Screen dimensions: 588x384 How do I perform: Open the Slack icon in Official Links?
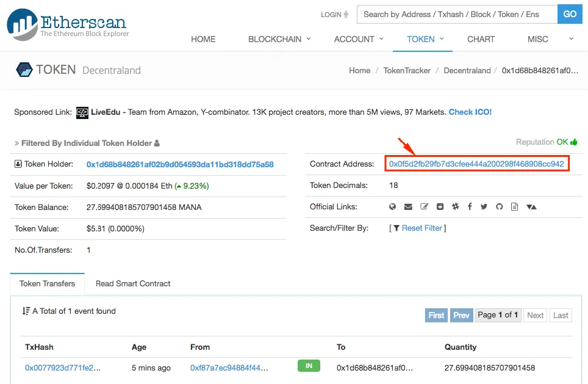(x=455, y=206)
